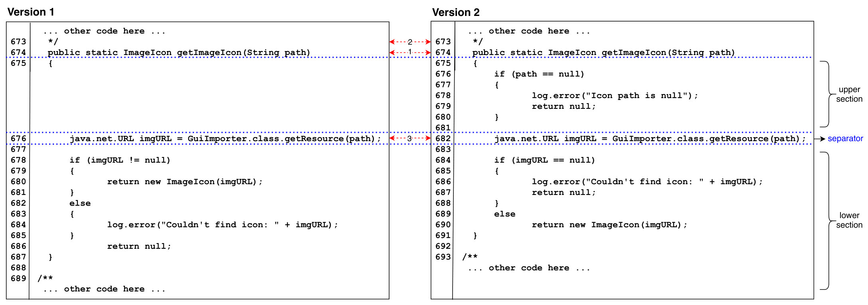The width and height of the screenshot is (868, 305).
Task: Click the Version 1 heading
Action: coord(31,12)
